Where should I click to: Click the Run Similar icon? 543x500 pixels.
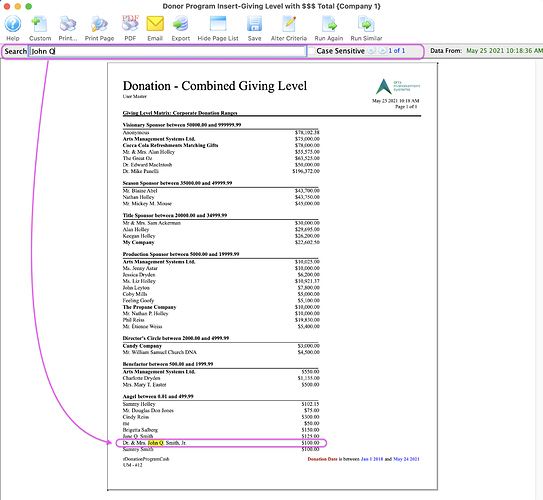click(366, 24)
